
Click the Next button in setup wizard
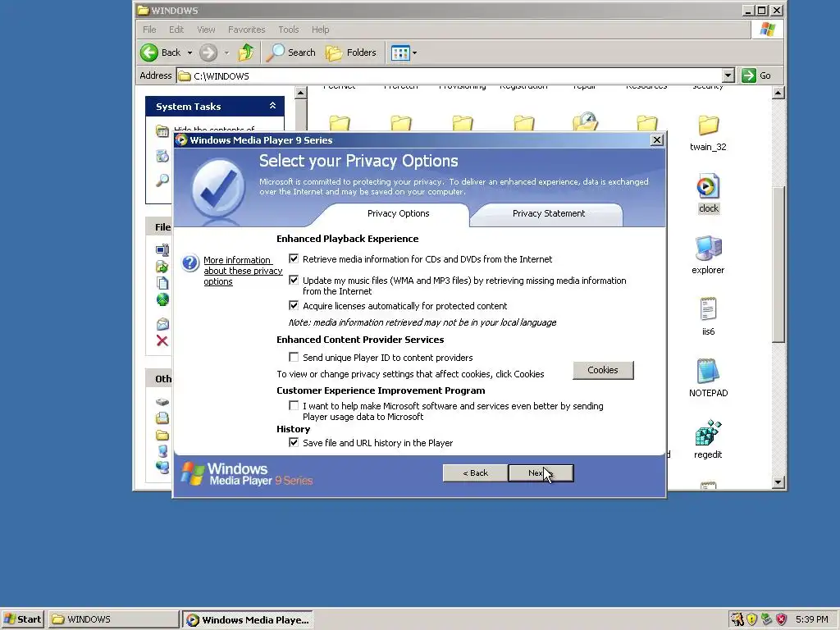[541, 473]
